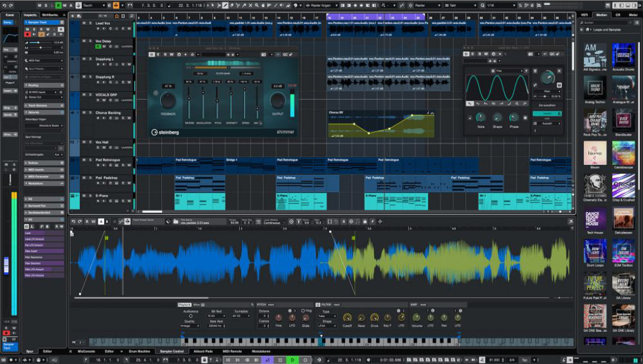
Task: Toggle green Read automation button in top toolbar
Action: [x=58, y=5]
